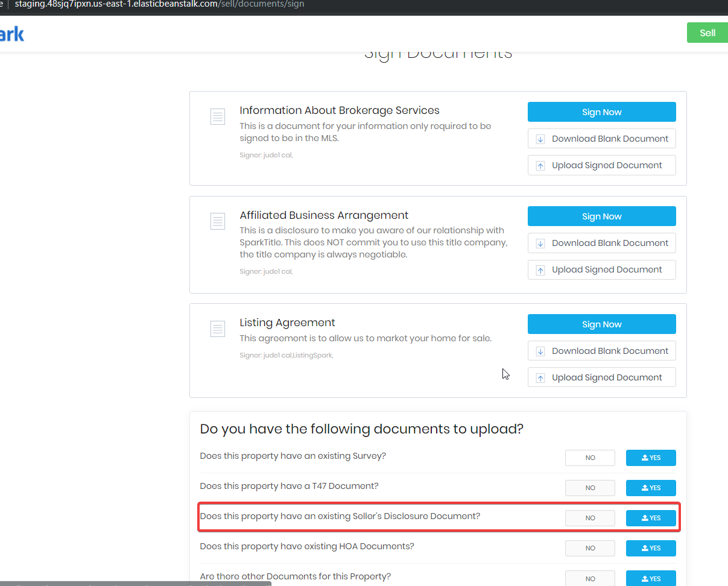The width and height of the screenshot is (728, 586).
Task: Click "Does this property have an existing Survey?"
Action: pyautogui.click(x=293, y=456)
